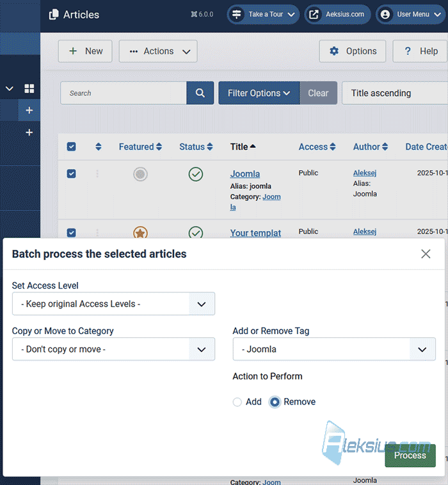The width and height of the screenshot is (448, 485).
Task: Click the first plus icon in sidebar
Action: [29, 110]
